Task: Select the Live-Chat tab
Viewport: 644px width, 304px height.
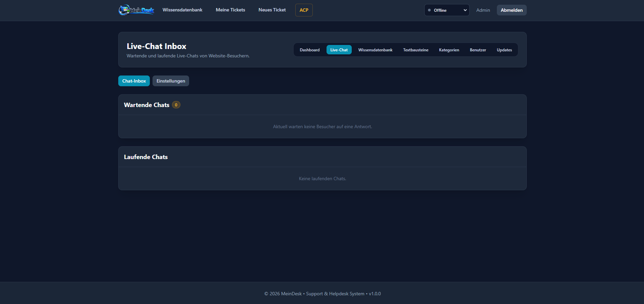Action: coord(339,50)
